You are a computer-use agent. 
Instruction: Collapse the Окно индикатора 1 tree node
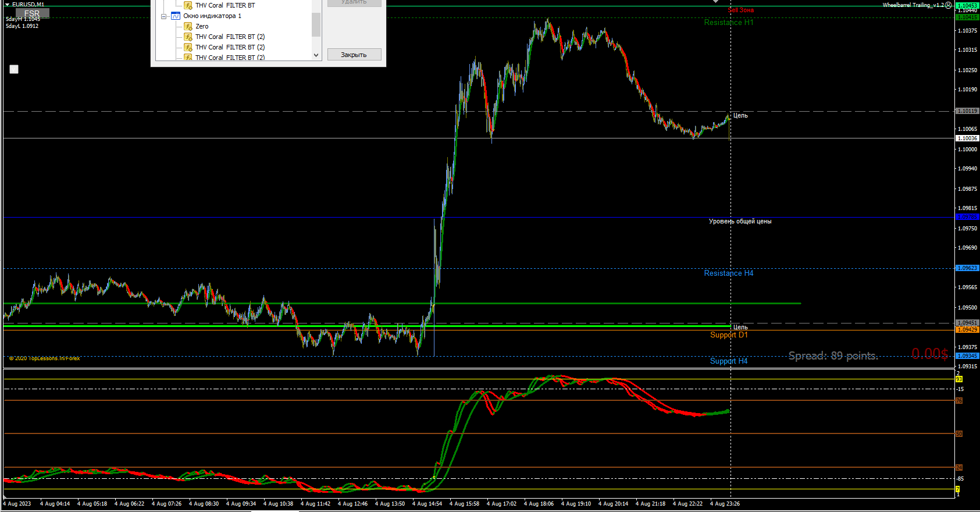coord(164,16)
